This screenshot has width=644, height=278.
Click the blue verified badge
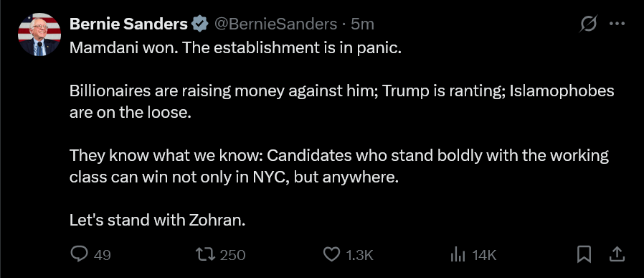(x=200, y=24)
